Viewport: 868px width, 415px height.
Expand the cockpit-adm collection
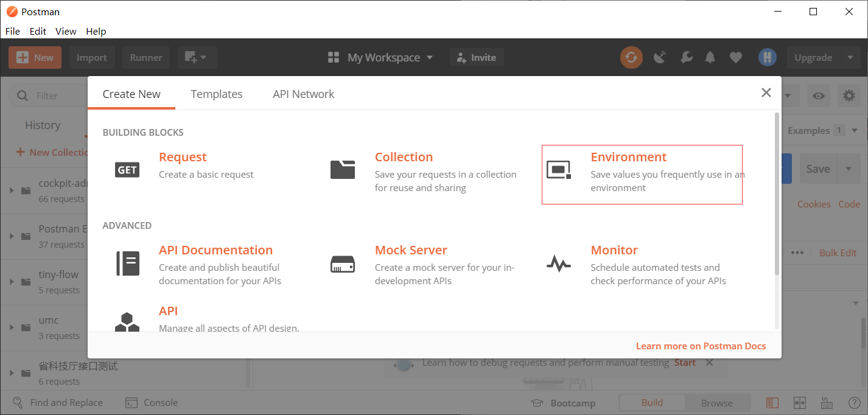11,190
